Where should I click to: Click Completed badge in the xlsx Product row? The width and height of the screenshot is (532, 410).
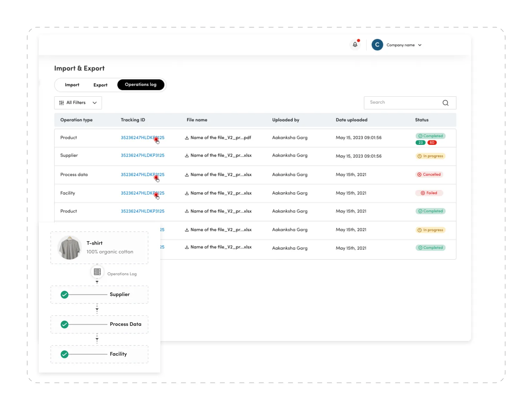pos(430,211)
